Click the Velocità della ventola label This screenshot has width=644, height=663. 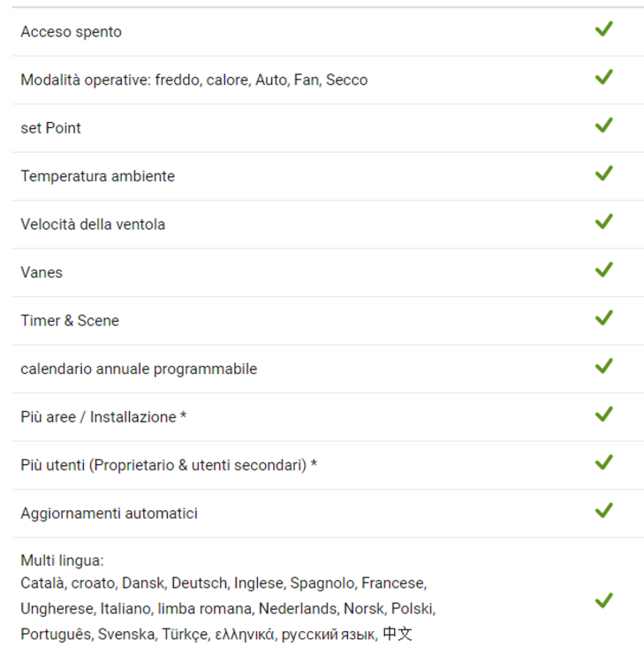pos(93,225)
